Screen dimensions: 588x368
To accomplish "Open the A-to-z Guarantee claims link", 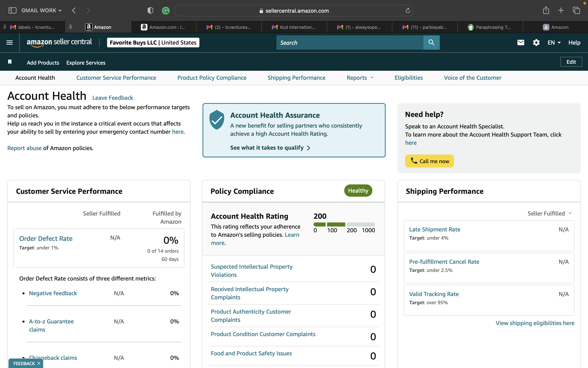I will [51, 325].
